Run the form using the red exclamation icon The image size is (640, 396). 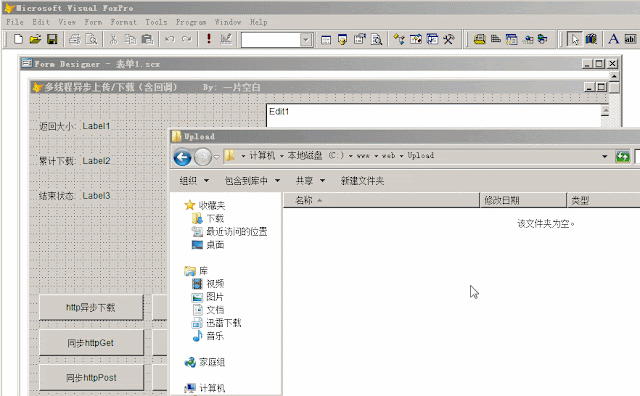click(209, 39)
